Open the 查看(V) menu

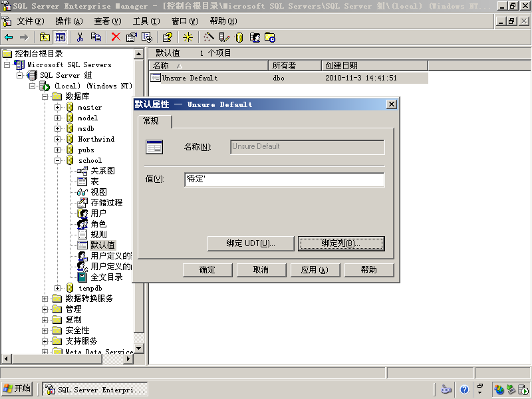coord(108,21)
